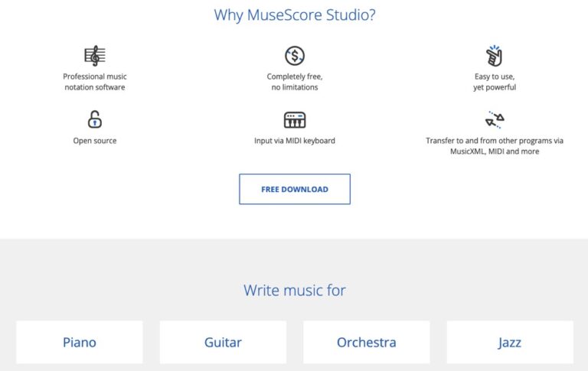Select the Guitar music card
The height and width of the screenshot is (371, 588).
pos(223,342)
